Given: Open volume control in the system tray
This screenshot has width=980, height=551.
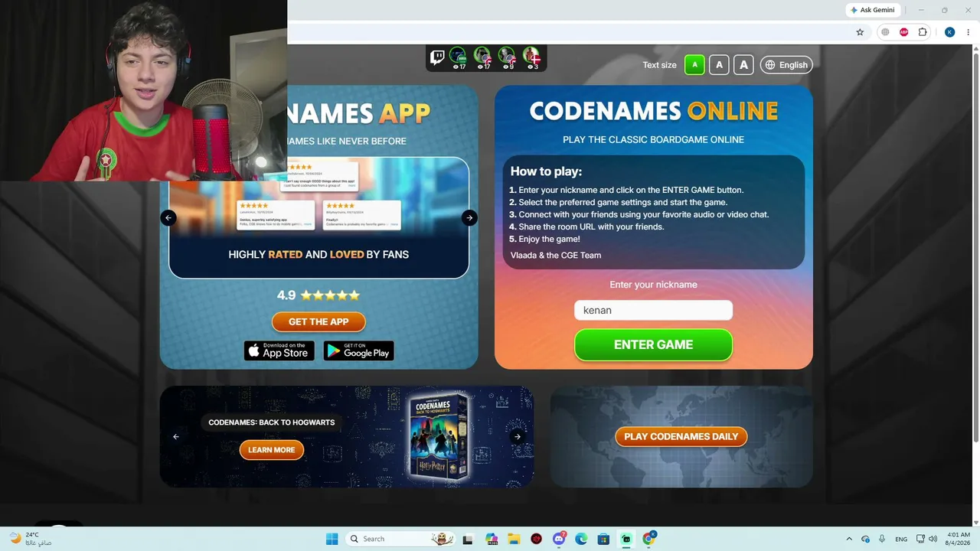Looking at the screenshot, I should (x=933, y=539).
